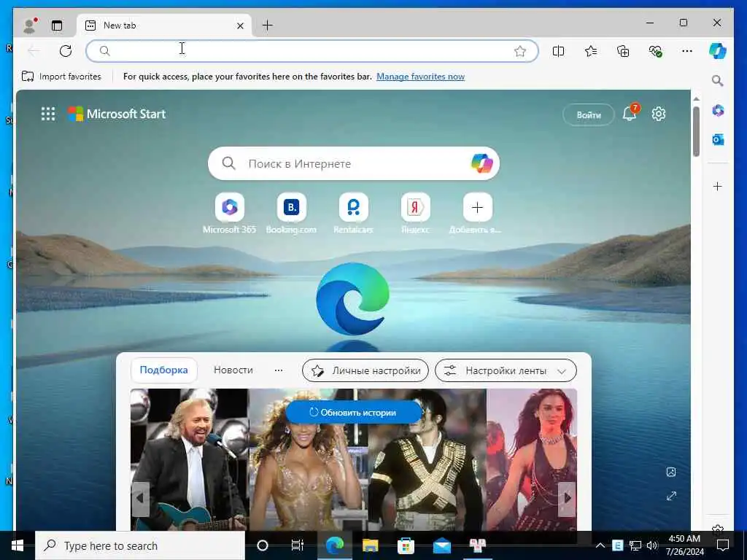This screenshot has height=560, width=747.
Task: Open Tab actions menu icon
Action: coord(57,26)
